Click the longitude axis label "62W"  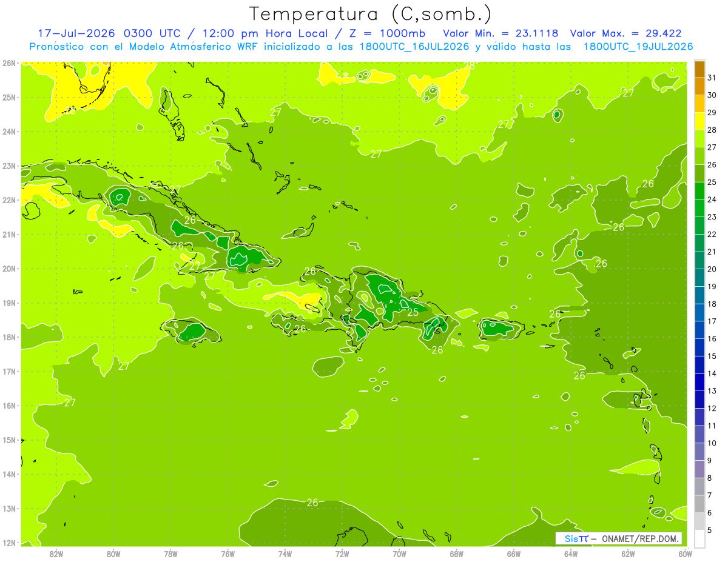628,554
